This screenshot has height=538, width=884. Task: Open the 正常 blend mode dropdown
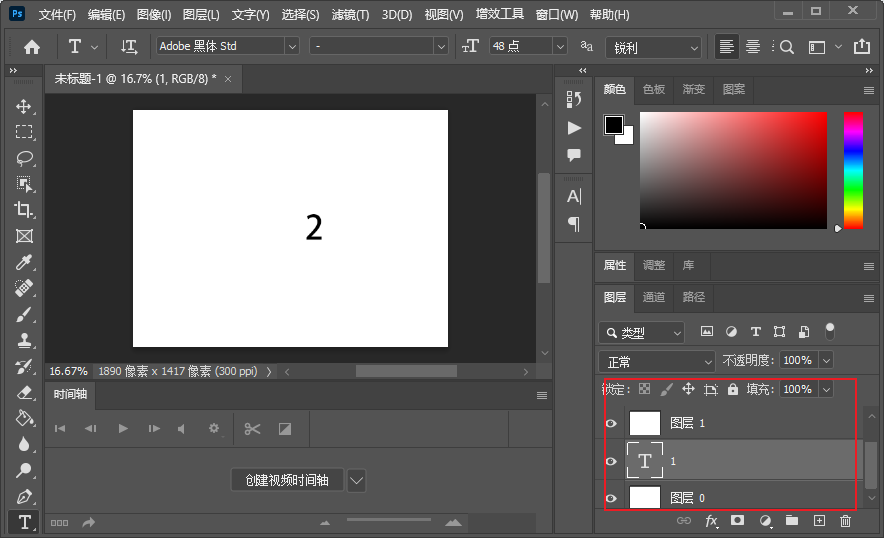pyautogui.click(x=656, y=361)
